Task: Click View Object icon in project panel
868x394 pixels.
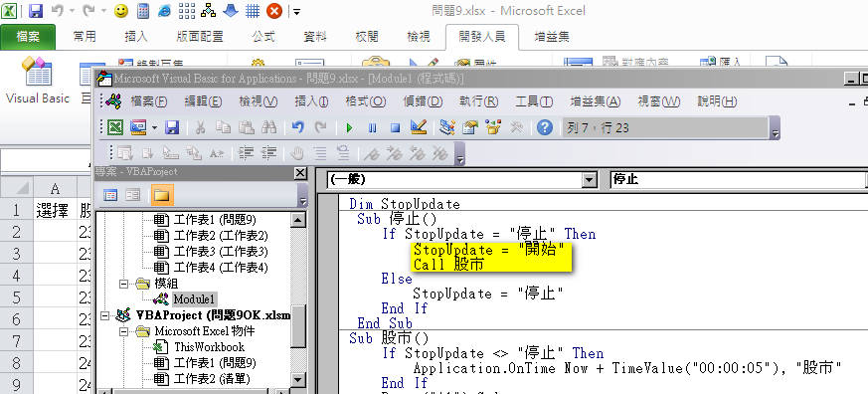Action: [x=133, y=195]
